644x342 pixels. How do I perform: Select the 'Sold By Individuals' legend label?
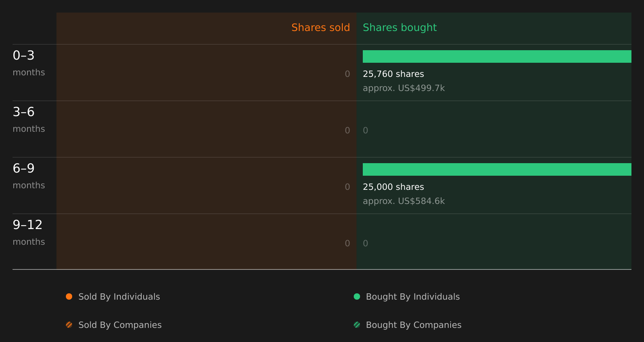coord(119,297)
